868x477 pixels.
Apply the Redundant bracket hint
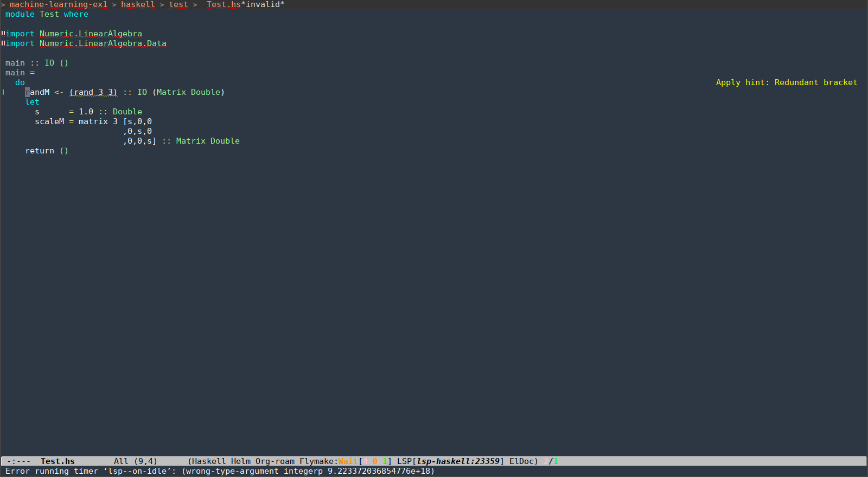coord(787,82)
